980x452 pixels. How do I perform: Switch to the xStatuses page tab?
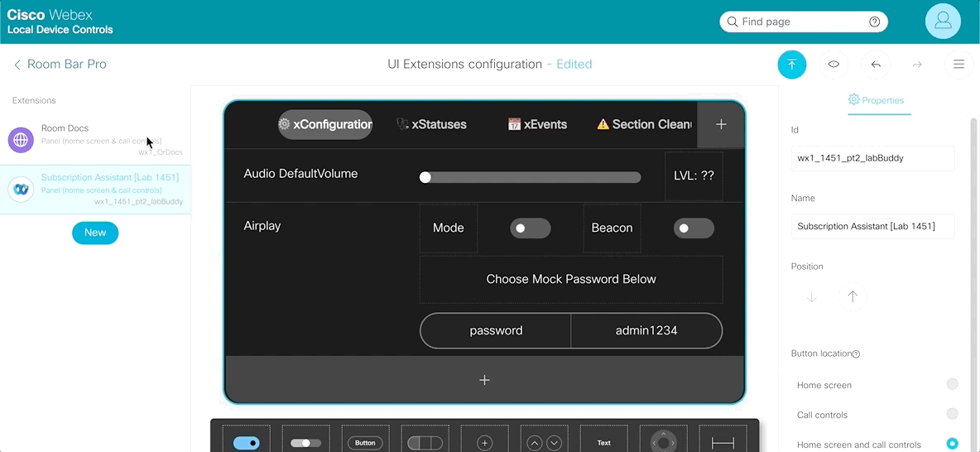(431, 124)
